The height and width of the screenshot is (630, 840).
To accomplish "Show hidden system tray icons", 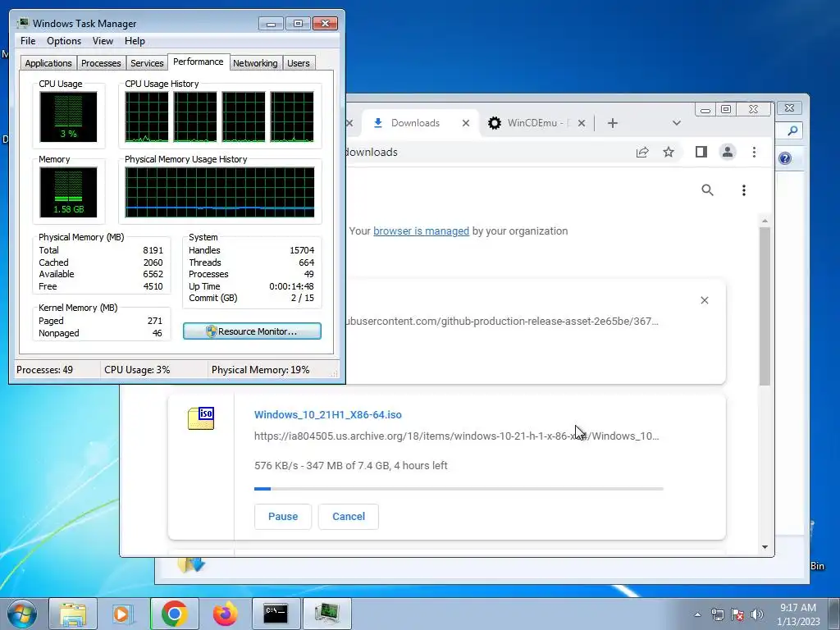I will tap(697, 614).
